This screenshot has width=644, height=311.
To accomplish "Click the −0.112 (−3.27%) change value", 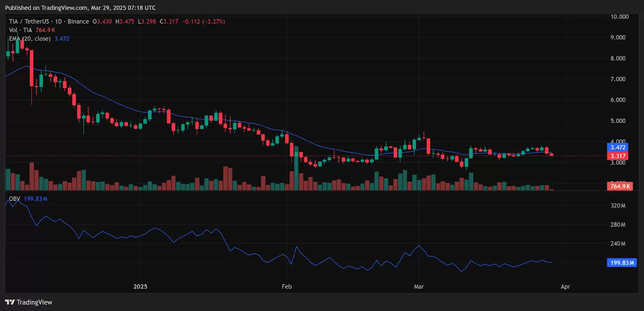I will [203, 21].
